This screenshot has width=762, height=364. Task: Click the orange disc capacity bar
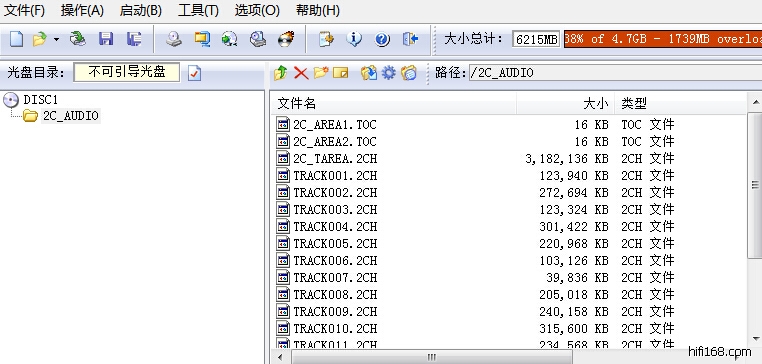[x=663, y=39]
